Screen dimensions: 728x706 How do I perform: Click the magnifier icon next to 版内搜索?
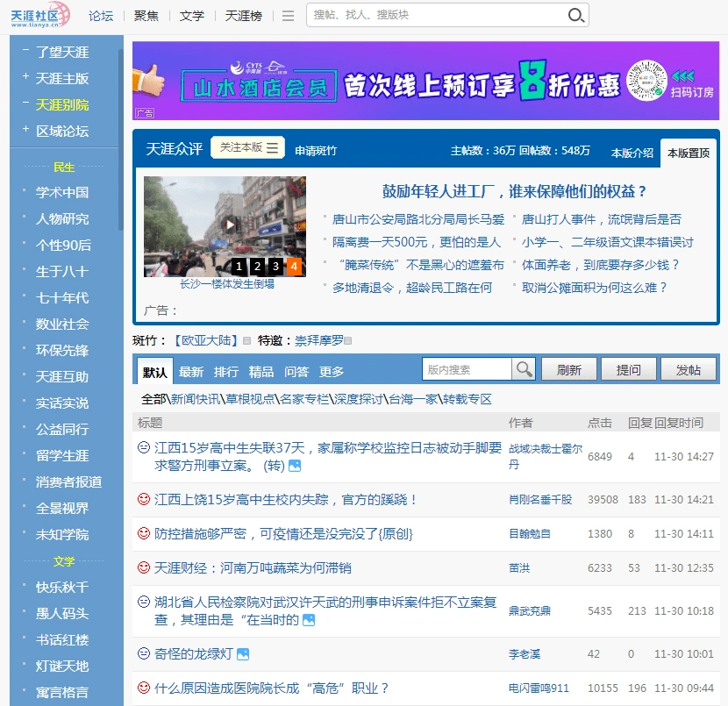(525, 369)
